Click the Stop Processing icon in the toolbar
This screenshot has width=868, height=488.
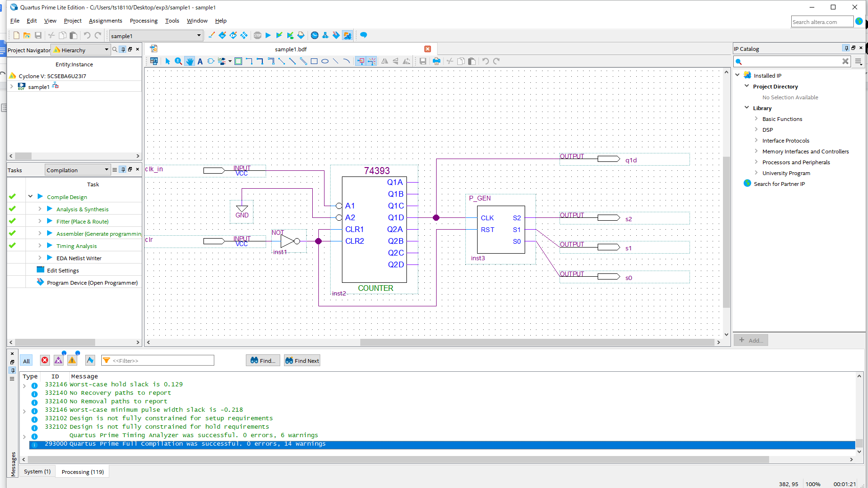[258, 35]
